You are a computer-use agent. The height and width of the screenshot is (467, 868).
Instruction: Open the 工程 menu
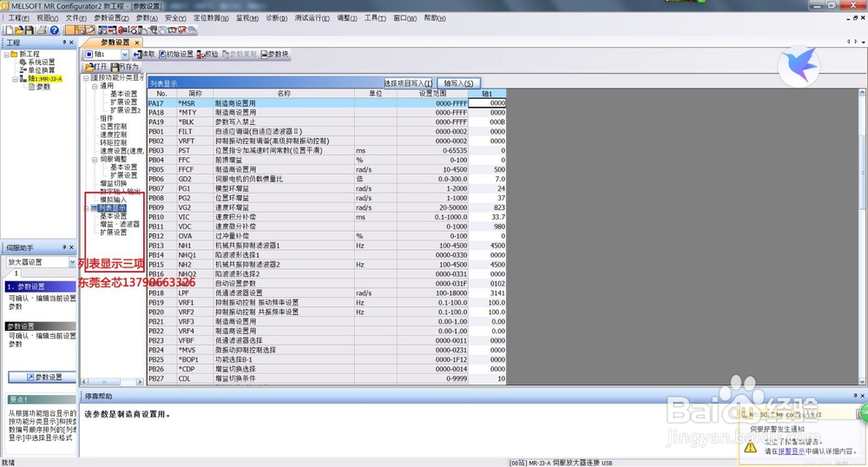coord(18,18)
